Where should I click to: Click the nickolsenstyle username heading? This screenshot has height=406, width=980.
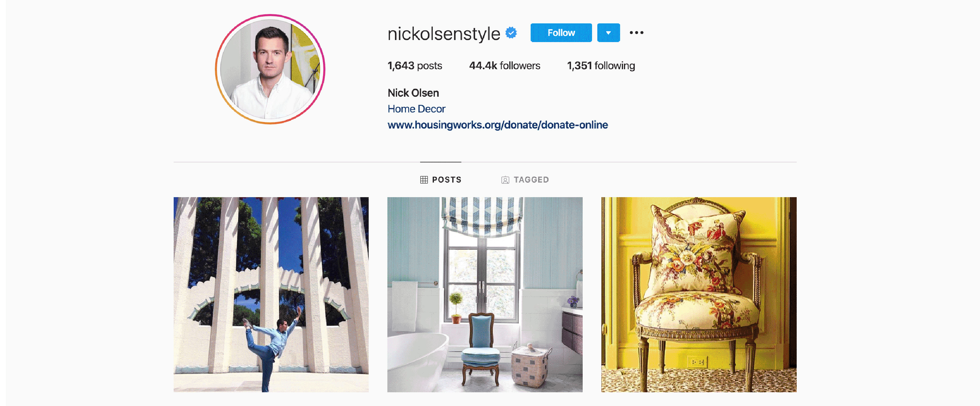[x=444, y=34]
